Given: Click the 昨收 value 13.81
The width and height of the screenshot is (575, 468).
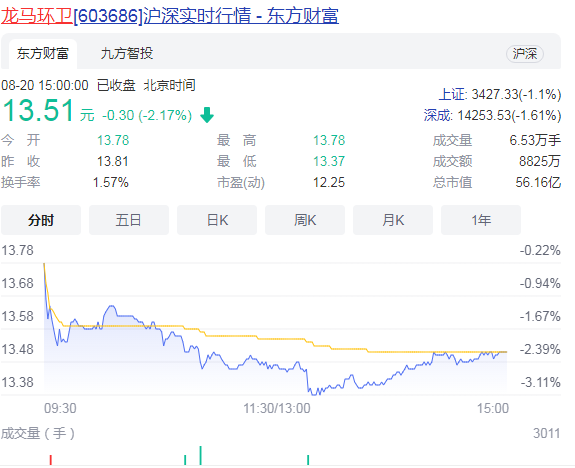Looking at the screenshot, I should click(112, 161).
